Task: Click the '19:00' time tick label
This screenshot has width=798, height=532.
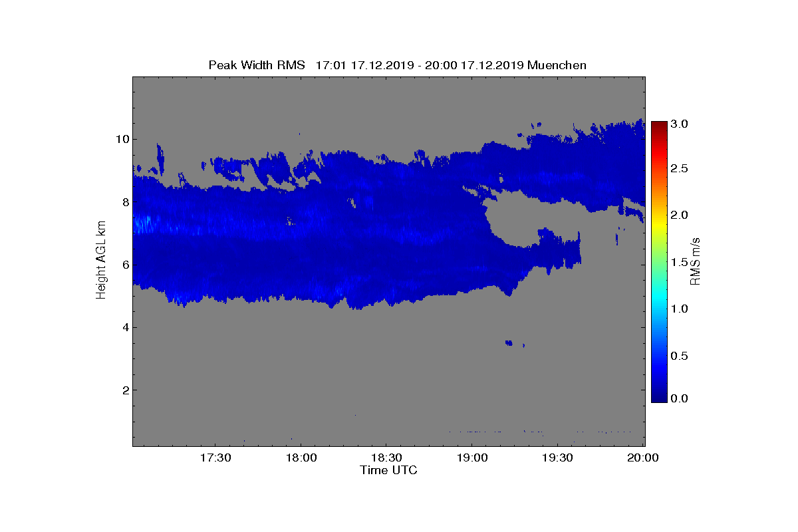Action: [472, 458]
